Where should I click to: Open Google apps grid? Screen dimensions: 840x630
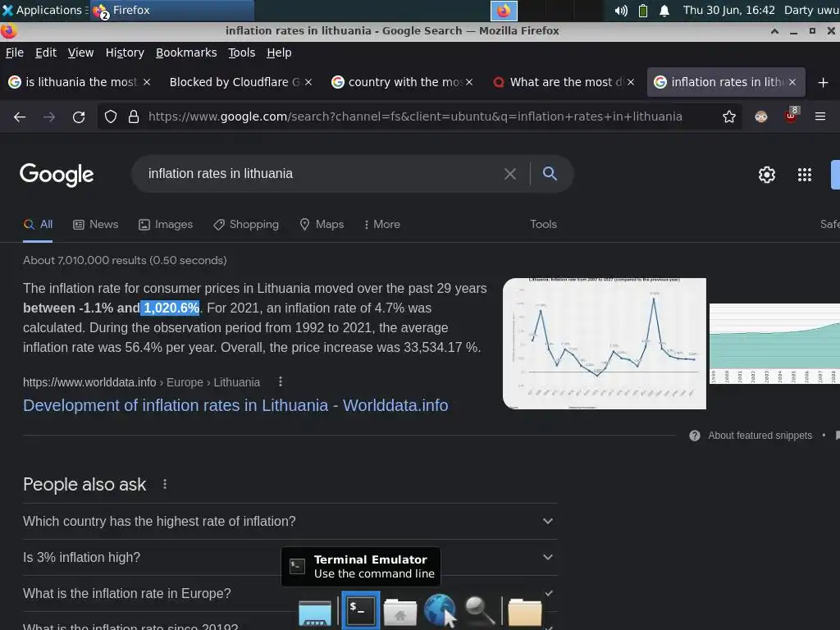804,175
